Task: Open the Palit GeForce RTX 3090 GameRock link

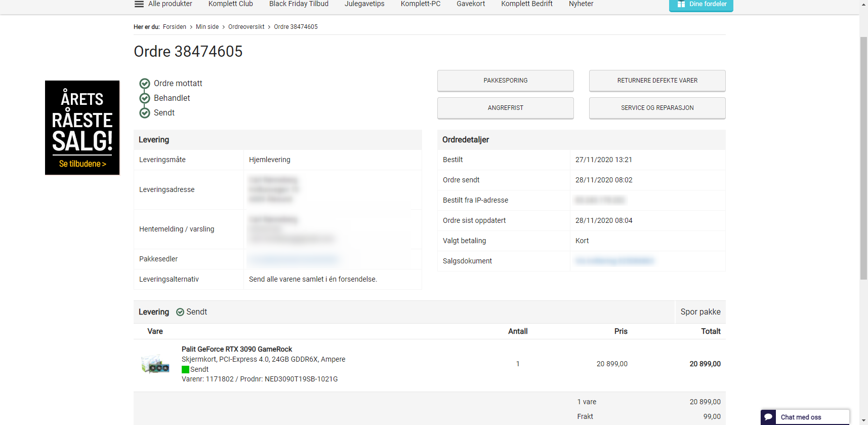Action: pos(237,349)
